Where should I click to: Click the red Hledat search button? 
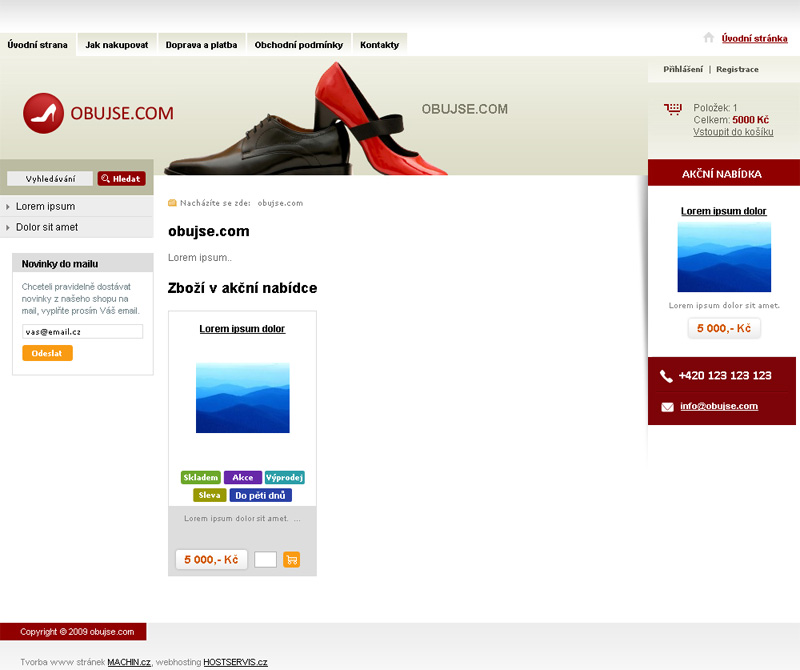121,179
